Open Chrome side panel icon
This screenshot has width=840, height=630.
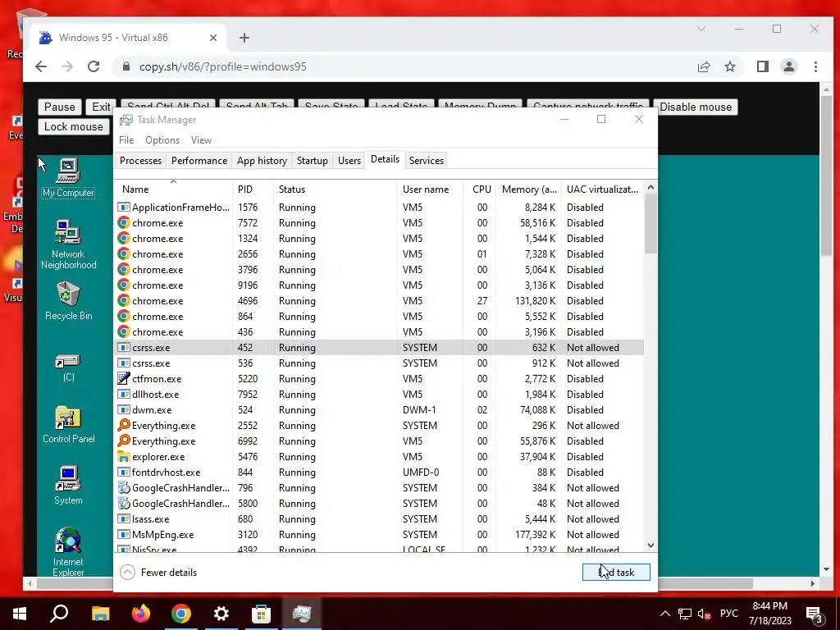(762, 66)
